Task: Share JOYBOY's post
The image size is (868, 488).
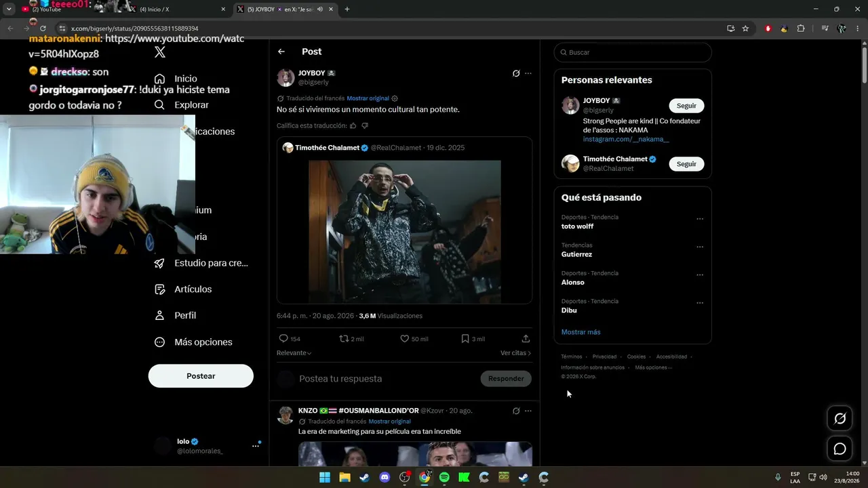Action: pos(526,339)
